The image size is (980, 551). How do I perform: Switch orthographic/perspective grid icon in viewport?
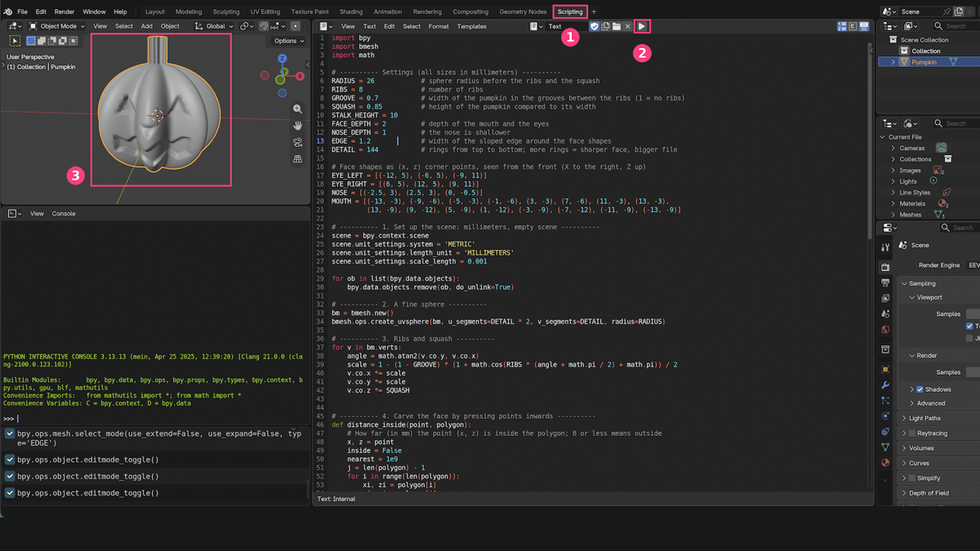click(297, 159)
